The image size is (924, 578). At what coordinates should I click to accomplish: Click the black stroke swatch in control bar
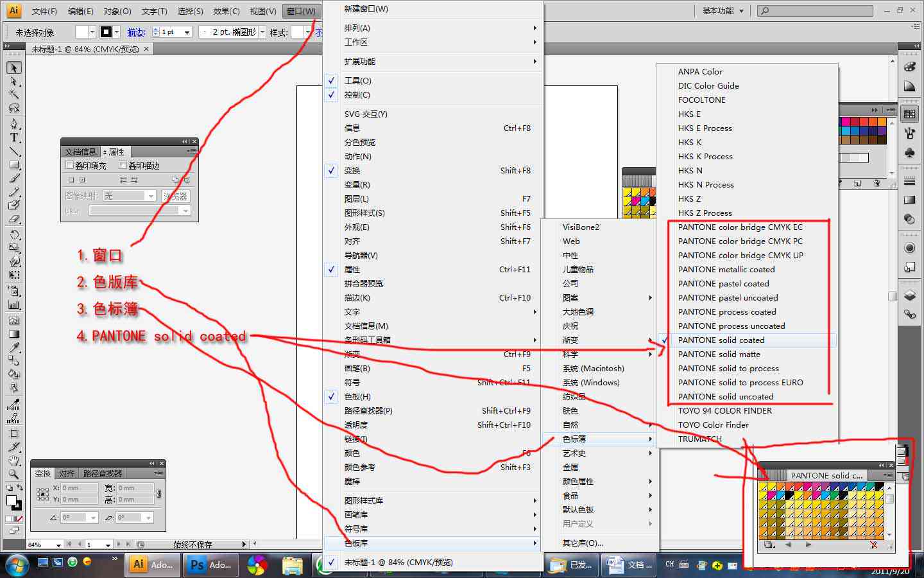point(107,32)
